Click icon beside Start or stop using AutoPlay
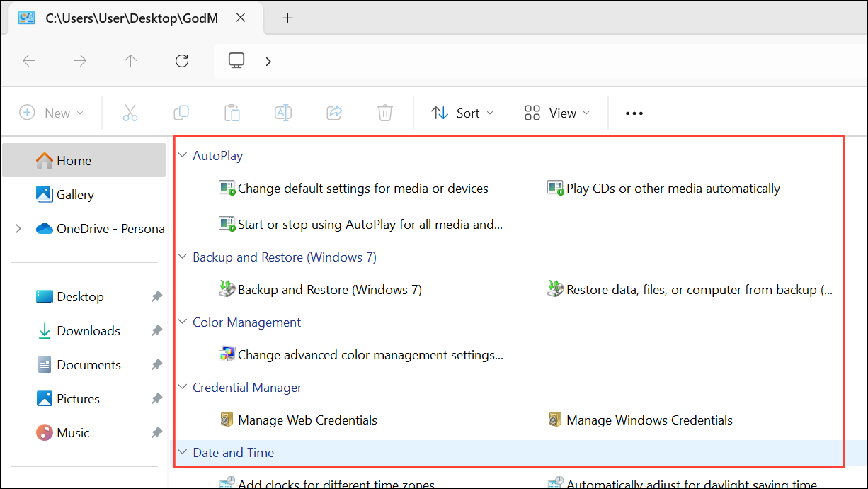 (227, 225)
